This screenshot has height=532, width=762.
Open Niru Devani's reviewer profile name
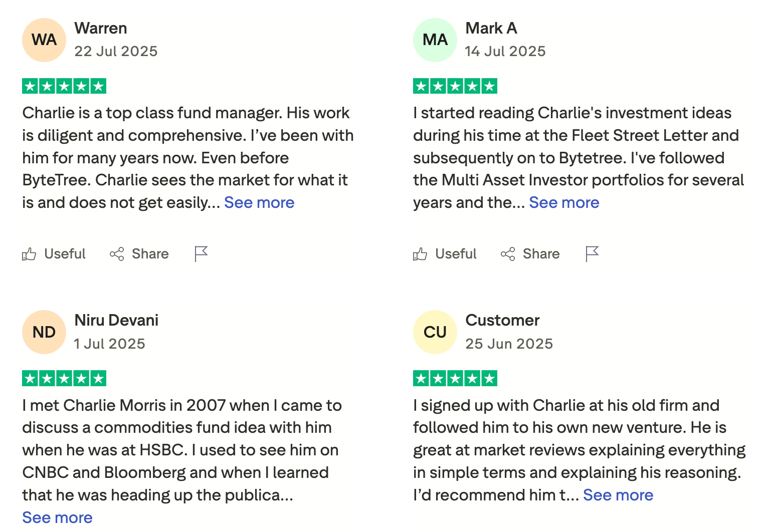coord(116,320)
